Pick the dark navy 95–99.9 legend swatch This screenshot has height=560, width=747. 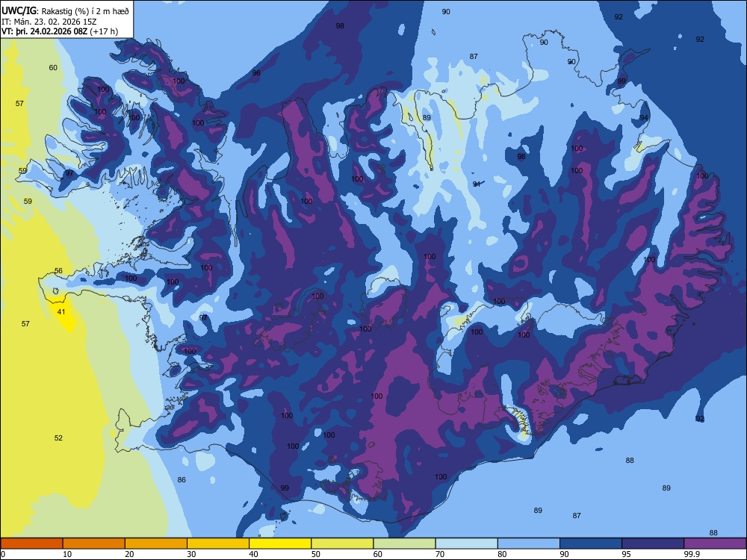[653, 544]
